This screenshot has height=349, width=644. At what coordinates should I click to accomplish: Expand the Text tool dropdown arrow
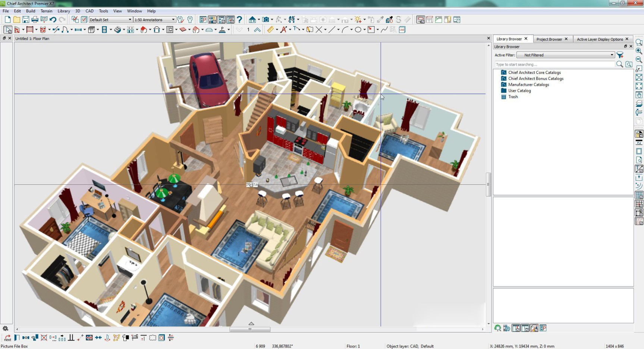click(290, 30)
